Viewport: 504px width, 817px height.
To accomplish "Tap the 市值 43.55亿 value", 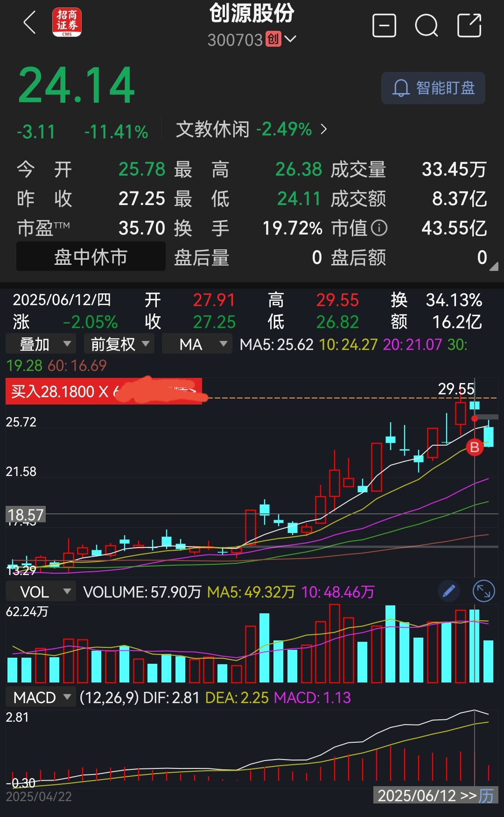I will [x=454, y=228].
